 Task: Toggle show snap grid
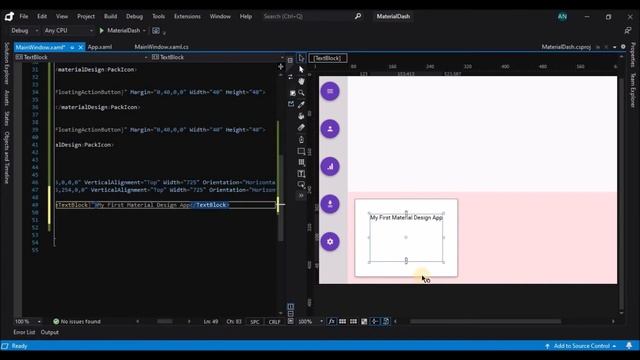[x=342, y=322]
